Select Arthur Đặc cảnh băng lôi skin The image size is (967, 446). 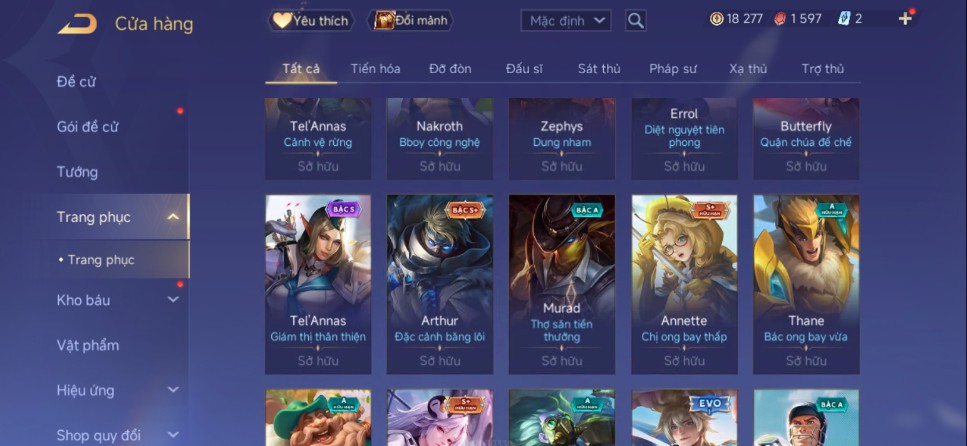[440, 284]
